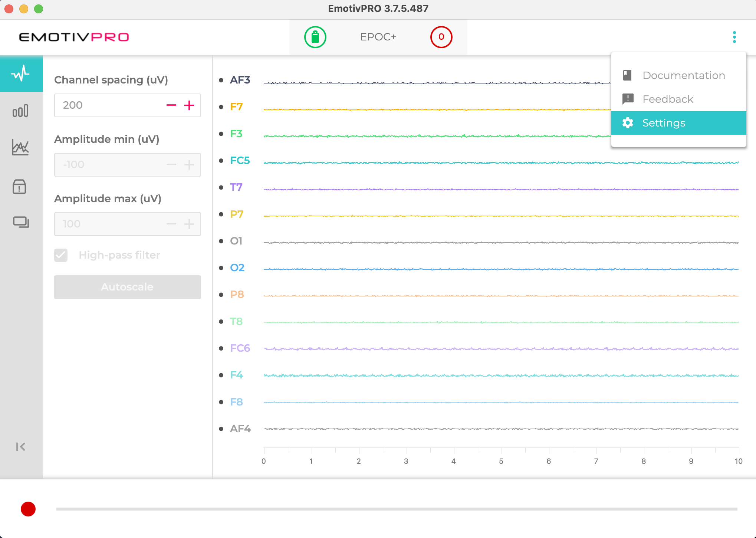Enable the High-pass filter checkbox
756x538 pixels.
pyautogui.click(x=61, y=255)
